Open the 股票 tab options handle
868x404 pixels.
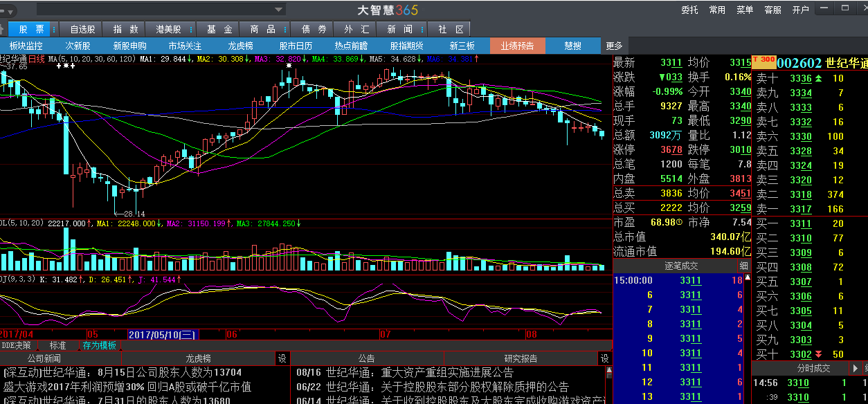tap(55, 29)
